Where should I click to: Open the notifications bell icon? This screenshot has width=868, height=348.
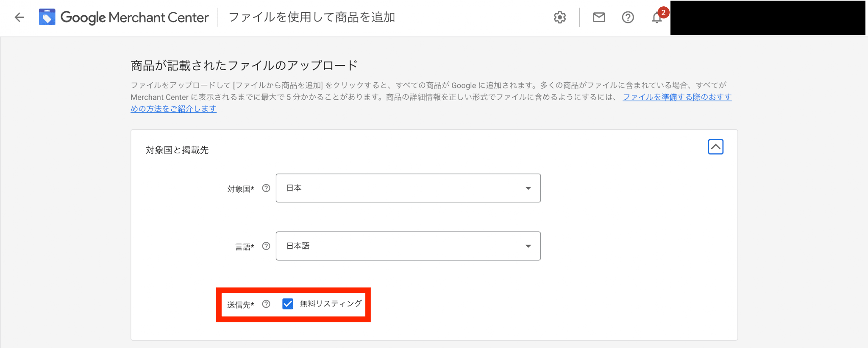click(657, 18)
